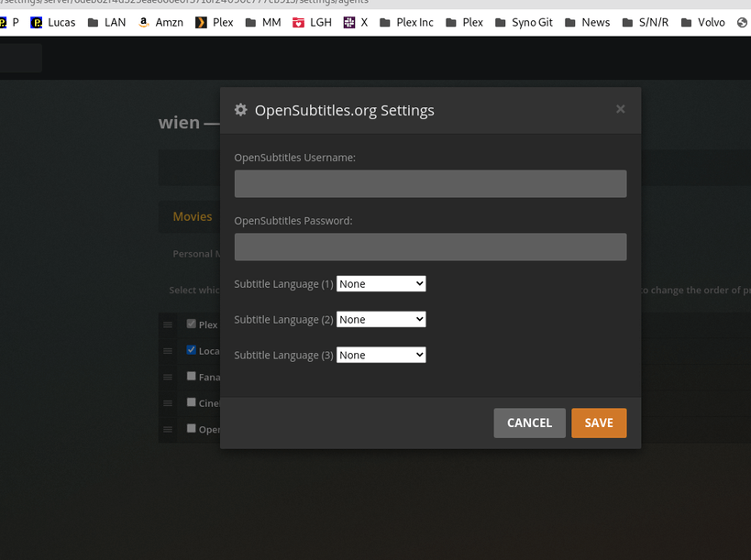
Task: Open the Volvo bookmark folder
Action: point(702,23)
